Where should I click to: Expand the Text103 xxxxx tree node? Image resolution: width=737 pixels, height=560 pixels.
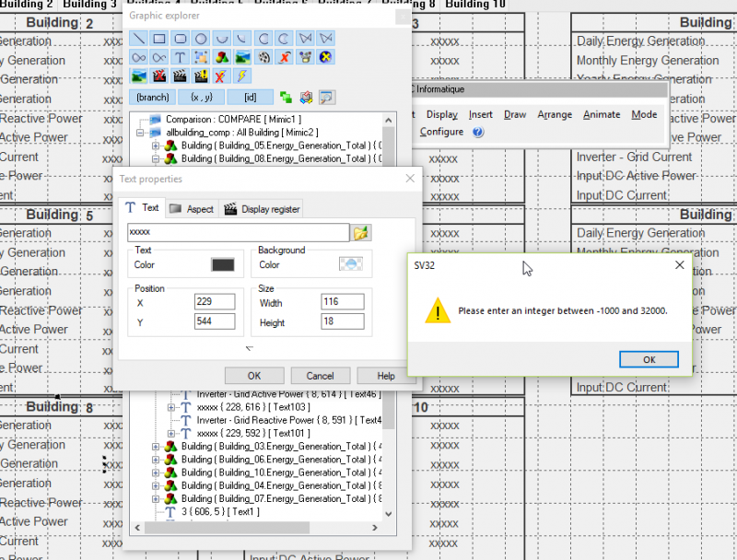[x=171, y=407]
